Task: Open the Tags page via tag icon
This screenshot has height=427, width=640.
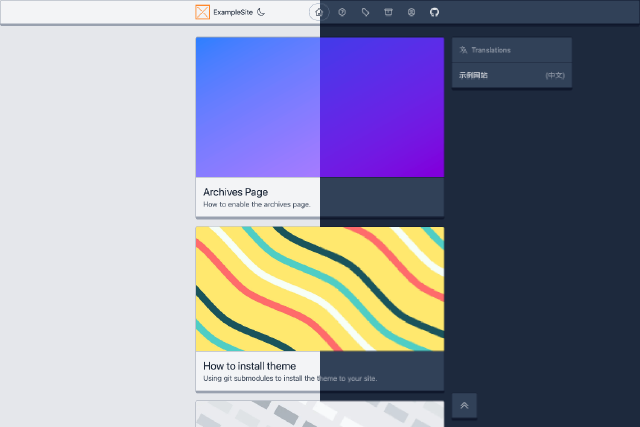Action: pyautogui.click(x=365, y=12)
